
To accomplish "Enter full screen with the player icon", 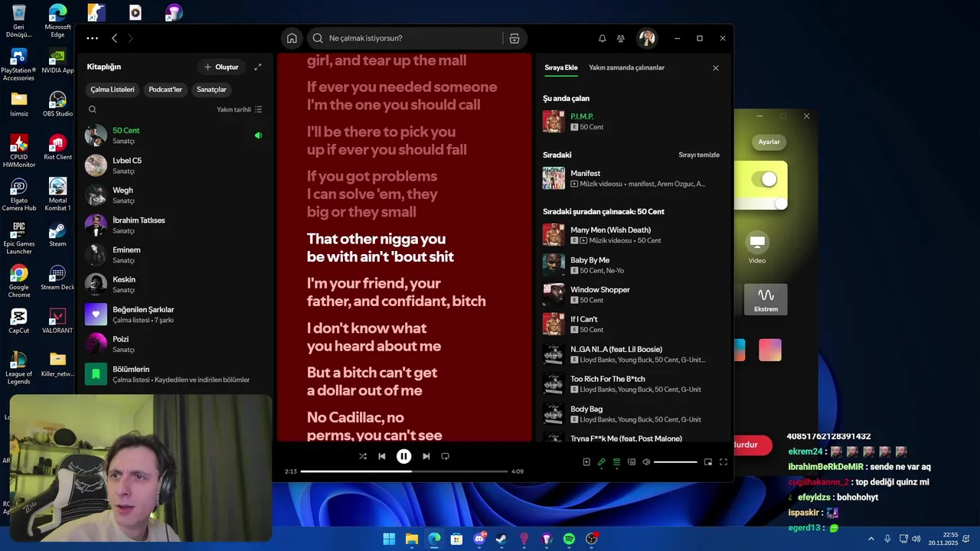I will click(x=723, y=462).
